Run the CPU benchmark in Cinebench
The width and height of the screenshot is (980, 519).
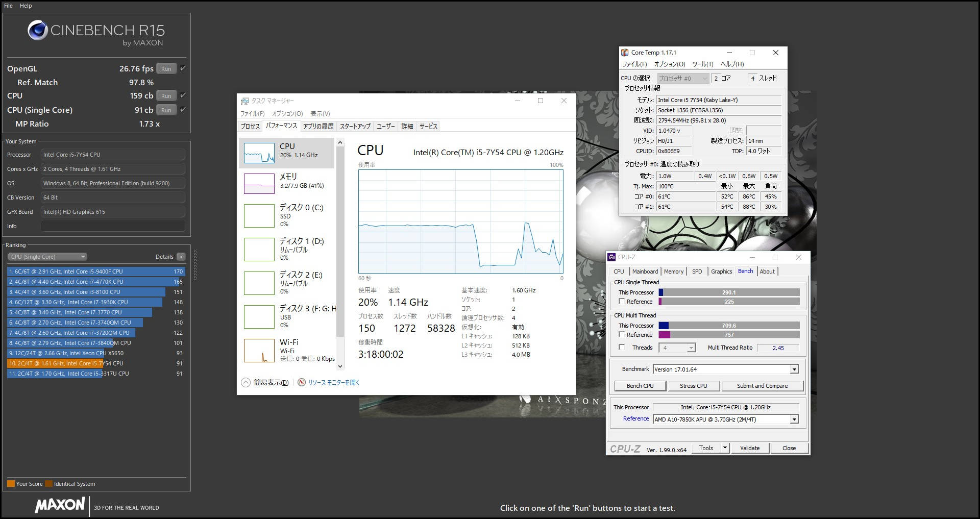click(166, 95)
